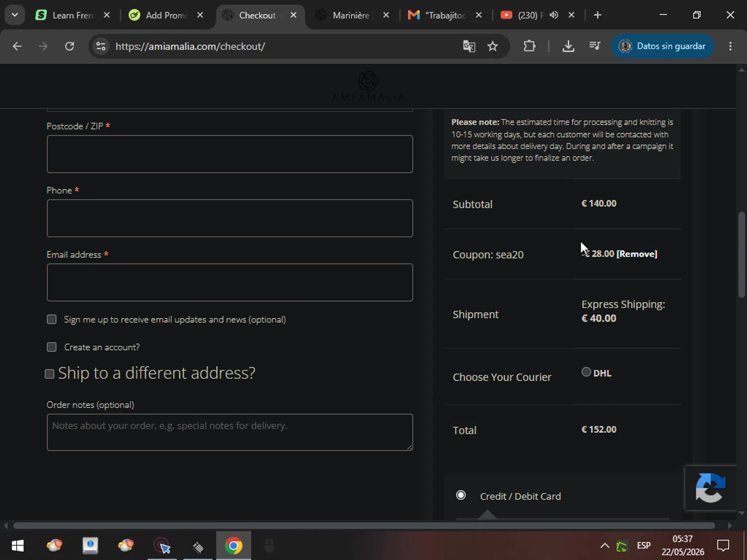
Task: Close the Learn French tab
Action: (107, 15)
